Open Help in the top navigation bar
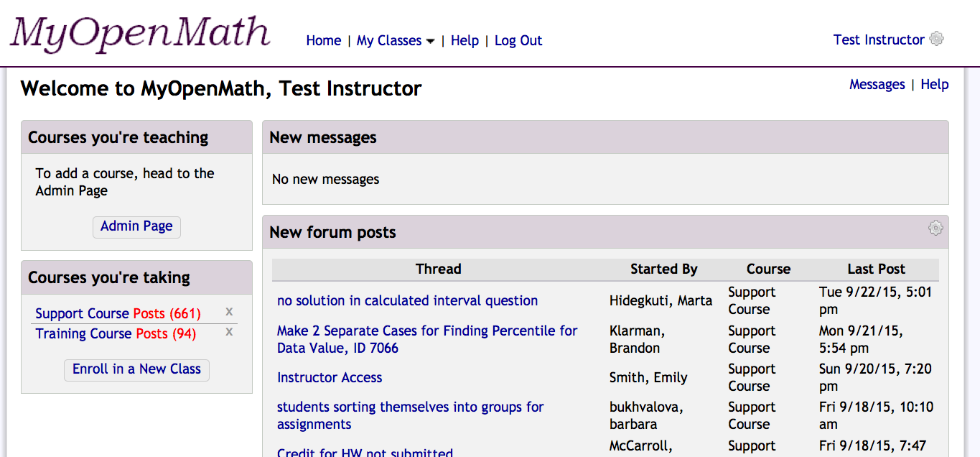 click(465, 40)
